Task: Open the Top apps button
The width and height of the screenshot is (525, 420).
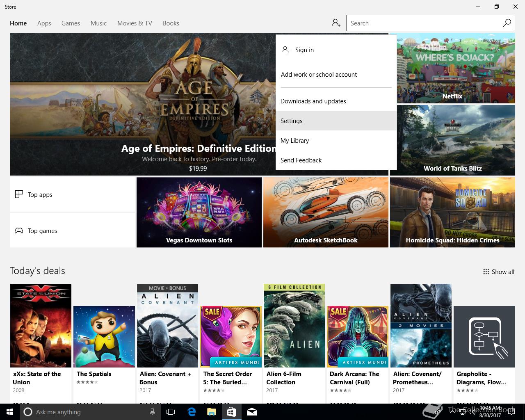Action: pos(72,194)
